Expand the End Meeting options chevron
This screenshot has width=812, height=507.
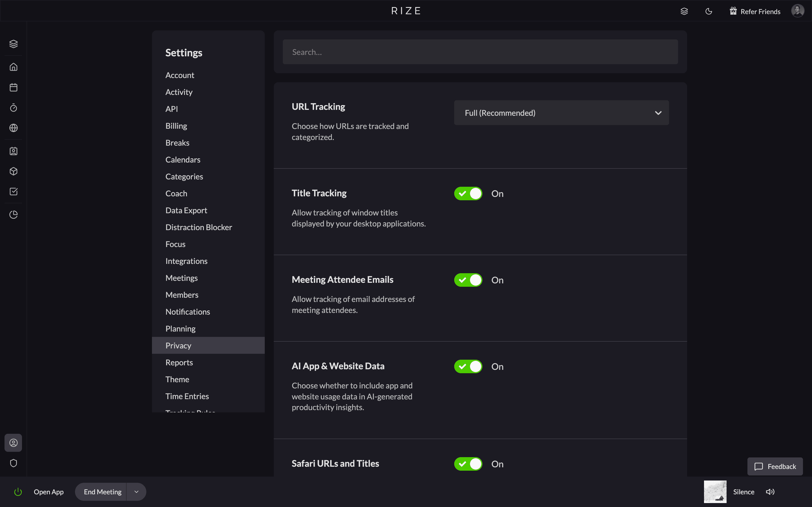point(136,492)
